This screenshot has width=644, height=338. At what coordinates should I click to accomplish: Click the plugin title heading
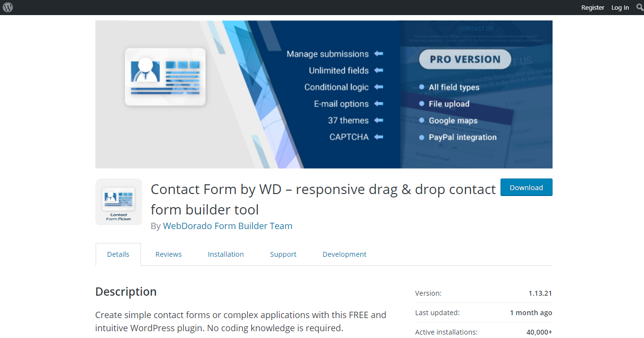tap(323, 199)
